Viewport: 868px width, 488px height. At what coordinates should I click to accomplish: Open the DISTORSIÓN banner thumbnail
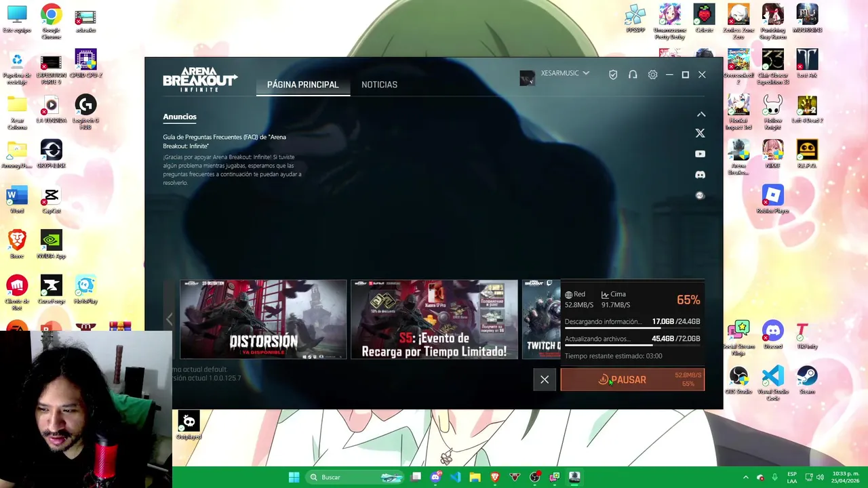point(263,319)
